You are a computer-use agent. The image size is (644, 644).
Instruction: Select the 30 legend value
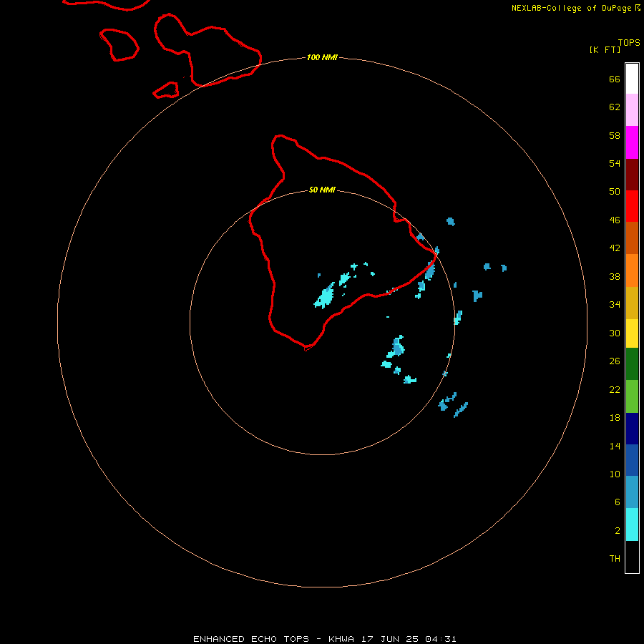click(615, 333)
